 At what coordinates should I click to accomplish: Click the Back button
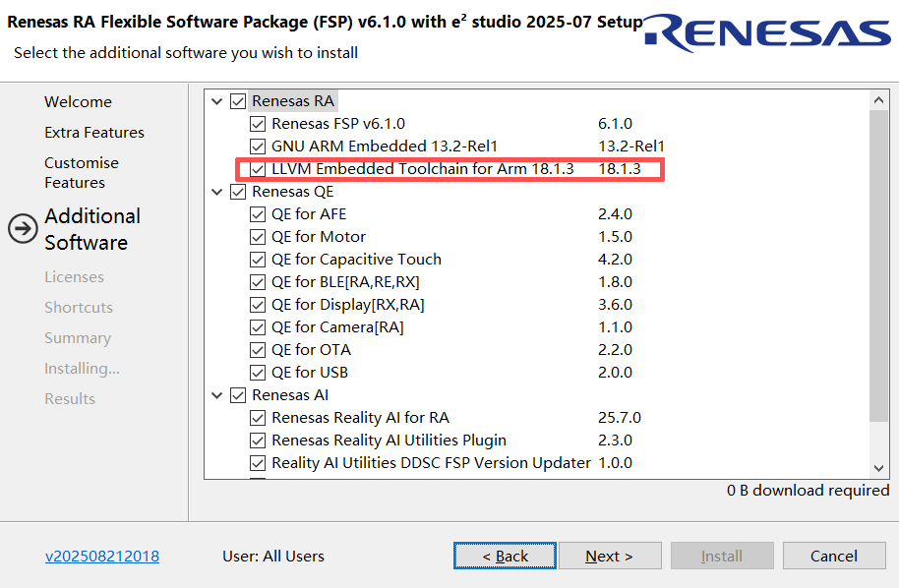pos(505,556)
